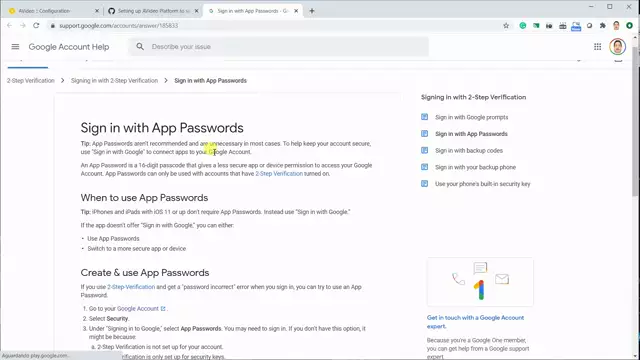Open Sign in with App Passwords sidebar link
This screenshot has height=360, width=640.
click(471, 134)
